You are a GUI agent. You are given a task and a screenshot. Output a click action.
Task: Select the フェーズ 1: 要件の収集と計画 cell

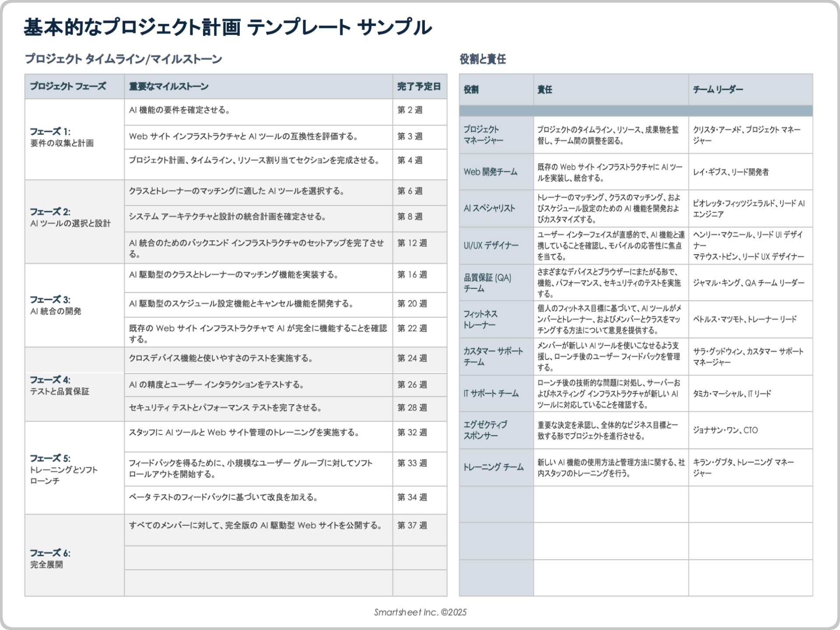click(74, 139)
